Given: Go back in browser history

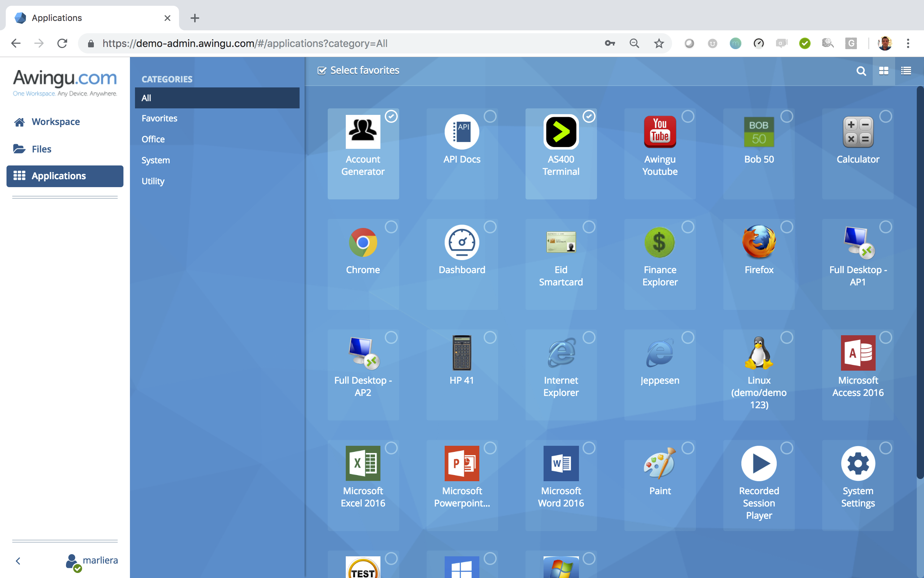Looking at the screenshot, I should point(16,43).
